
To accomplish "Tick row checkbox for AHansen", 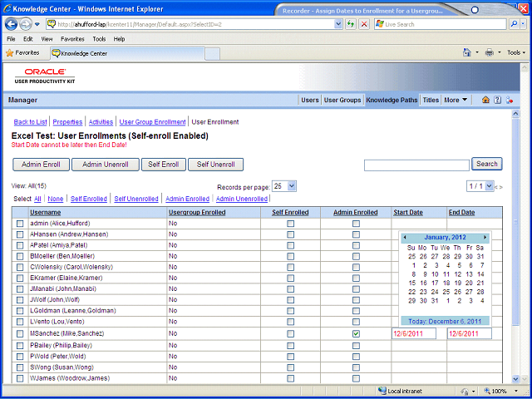I will point(20,234).
